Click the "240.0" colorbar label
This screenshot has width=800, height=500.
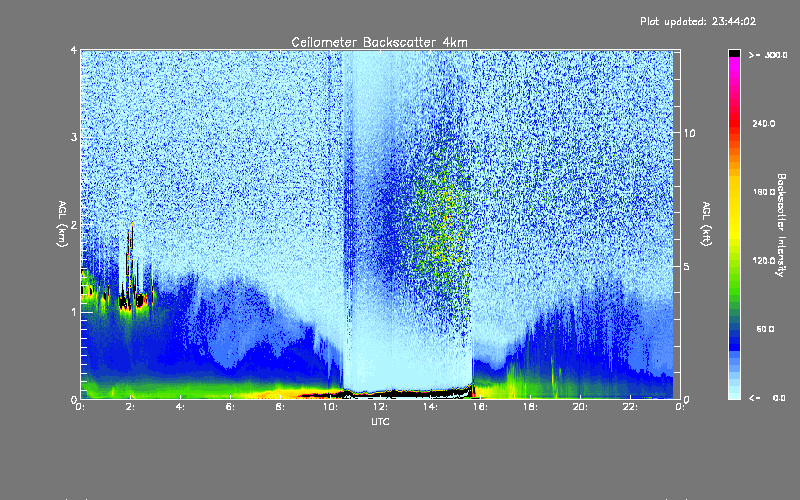(764, 123)
